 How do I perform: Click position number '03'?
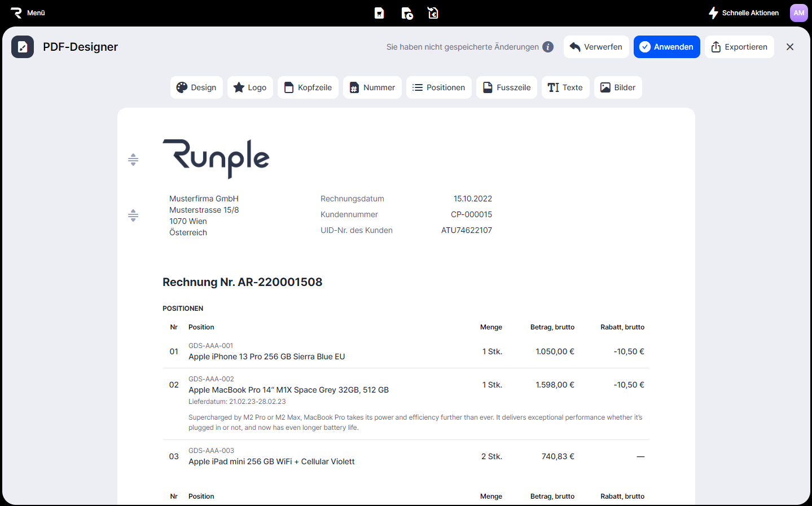(174, 456)
